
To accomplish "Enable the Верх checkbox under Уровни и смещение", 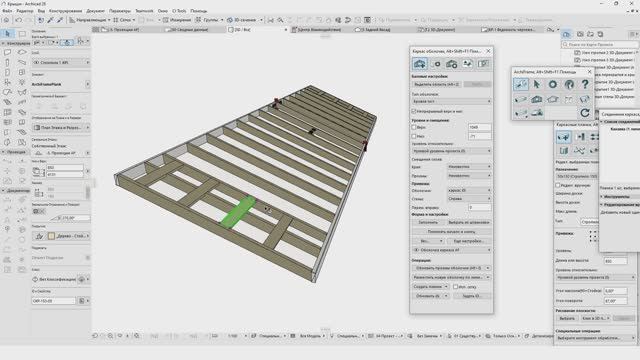I will click(x=414, y=127).
